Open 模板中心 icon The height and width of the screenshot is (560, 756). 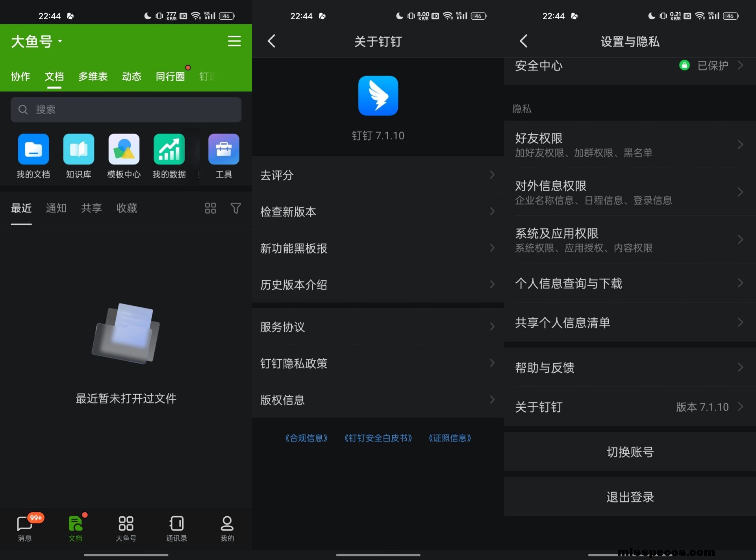pos(124,149)
